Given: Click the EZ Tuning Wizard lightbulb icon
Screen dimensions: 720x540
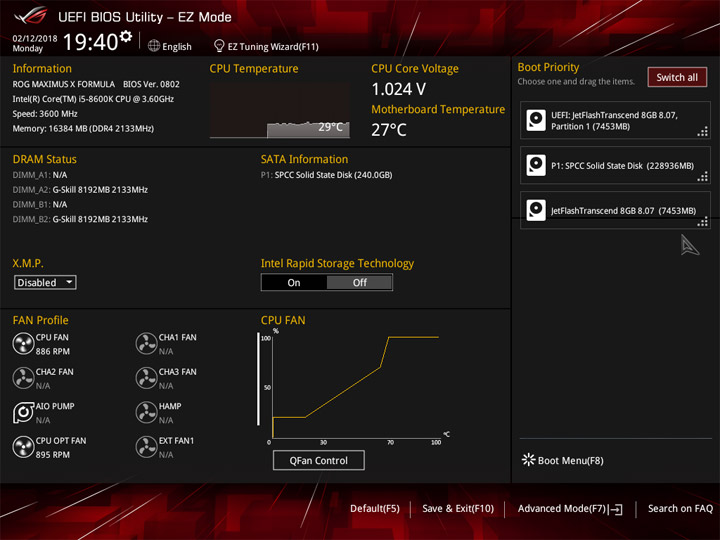Looking at the screenshot, I should 219,46.
